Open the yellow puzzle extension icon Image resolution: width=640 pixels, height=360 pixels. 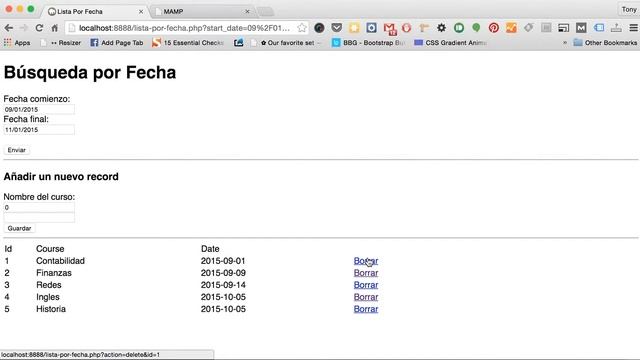click(x=354, y=28)
